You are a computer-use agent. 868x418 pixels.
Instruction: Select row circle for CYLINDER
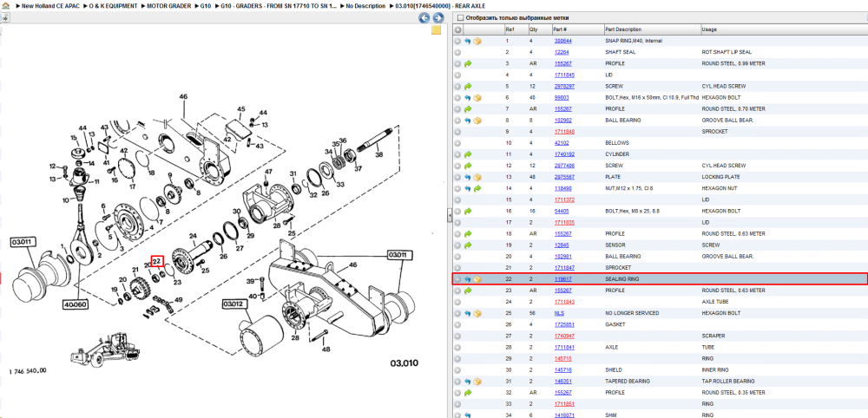(457, 154)
